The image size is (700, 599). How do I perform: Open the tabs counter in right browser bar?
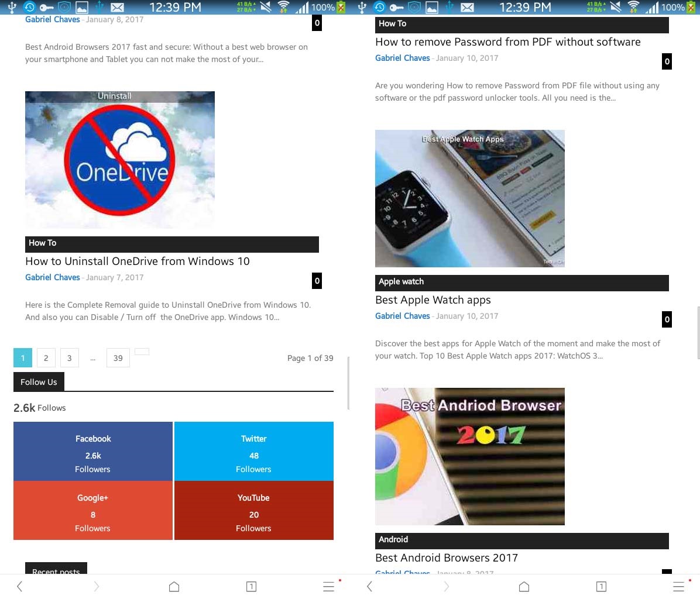pyautogui.click(x=601, y=586)
